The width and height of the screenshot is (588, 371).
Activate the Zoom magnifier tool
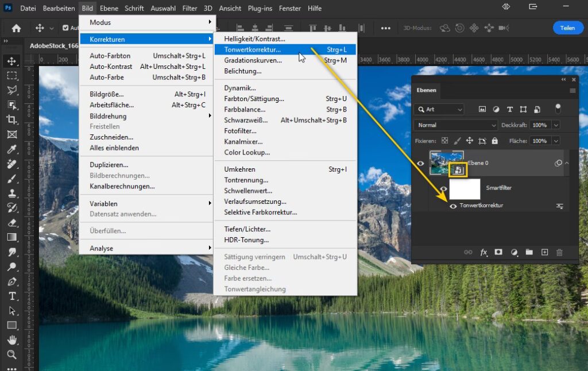(11, 355)
